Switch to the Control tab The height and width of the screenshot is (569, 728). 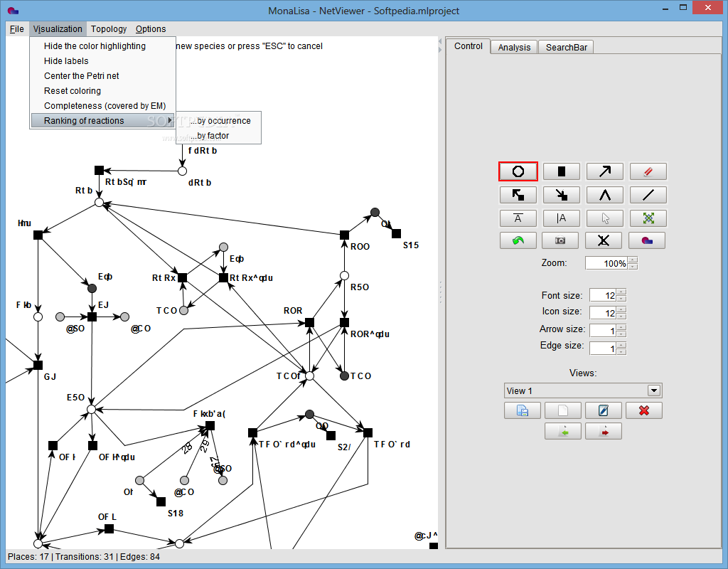[468, 46]
